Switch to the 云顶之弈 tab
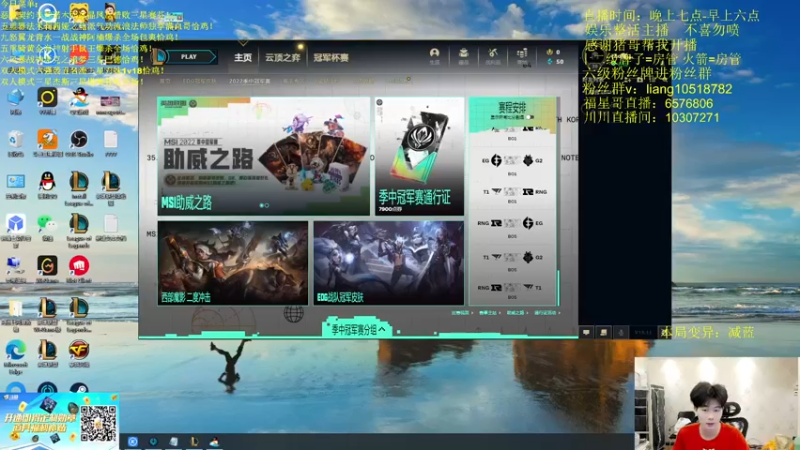 [x=283, y=58]
